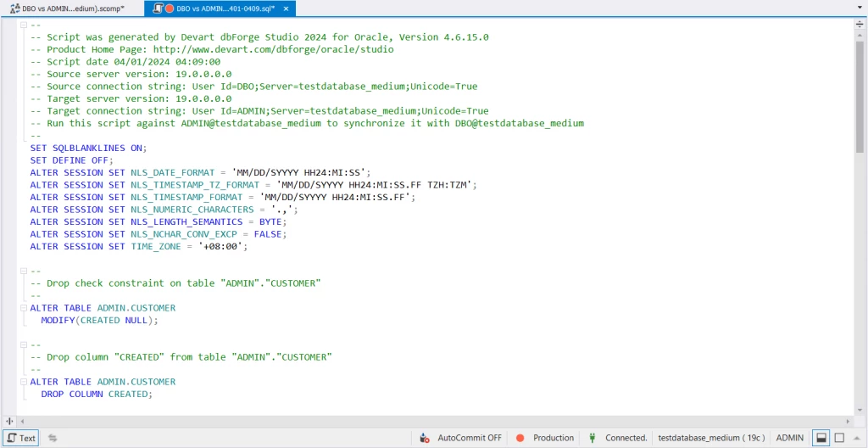Image resolution: width=868 pixels, height=448 pixels.
Task: Click the NLS_NUMERIC_CHARACTERS keyword
Action: click(x=192, y=210)
